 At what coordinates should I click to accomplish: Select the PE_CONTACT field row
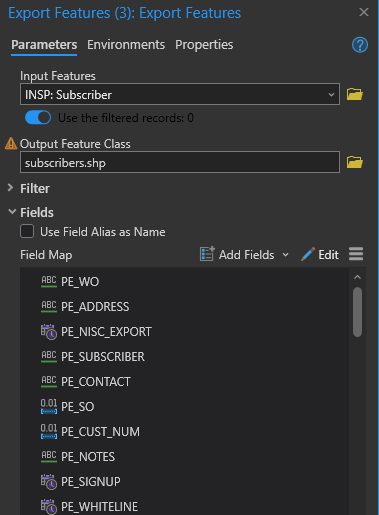[184, 382]
